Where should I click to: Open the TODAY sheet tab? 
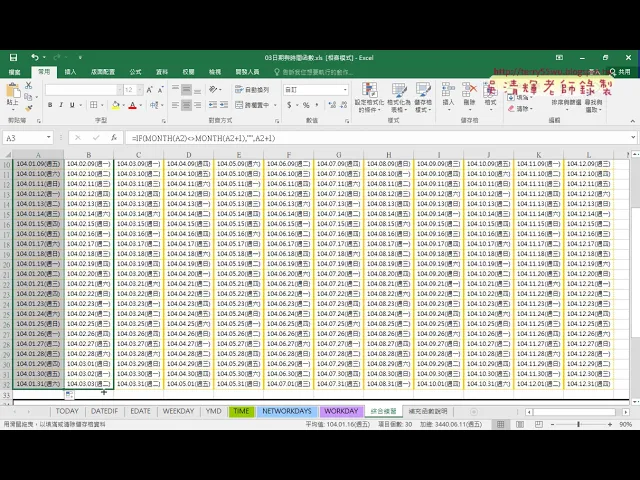[67, 411]
